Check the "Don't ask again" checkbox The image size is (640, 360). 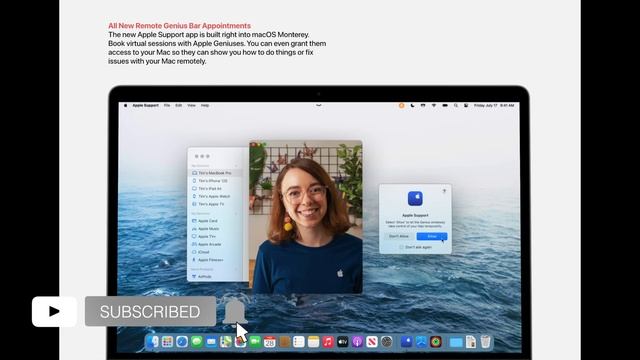pos(401,247)
